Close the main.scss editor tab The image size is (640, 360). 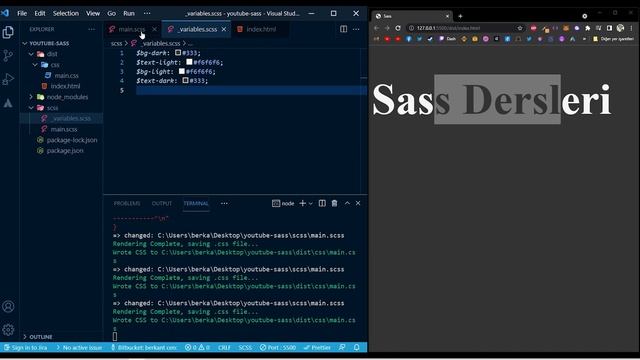click(154, 29)
